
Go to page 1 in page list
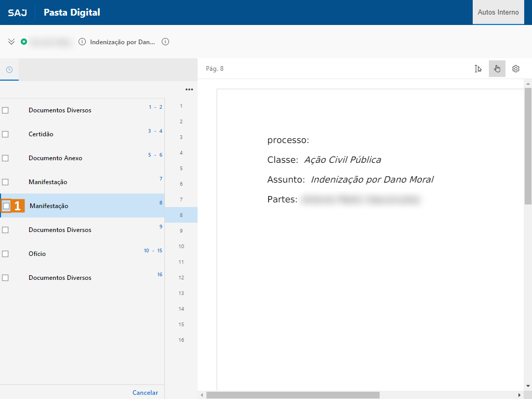[x=181, y=106]
